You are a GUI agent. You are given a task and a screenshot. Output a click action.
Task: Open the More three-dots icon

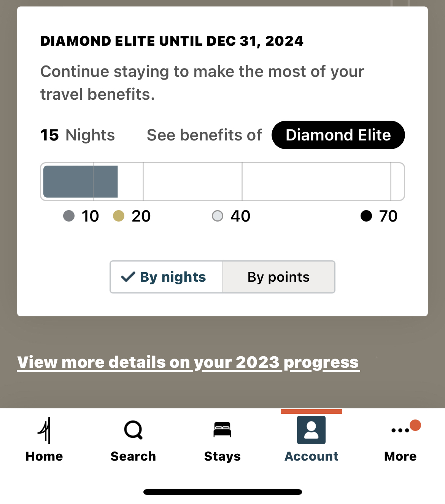tap(400, 431)
